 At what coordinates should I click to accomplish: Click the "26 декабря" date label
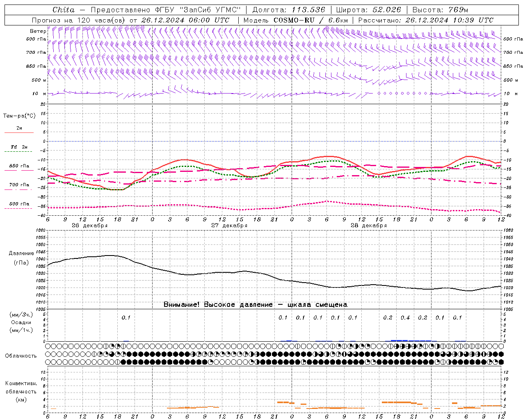pos(89,226)
